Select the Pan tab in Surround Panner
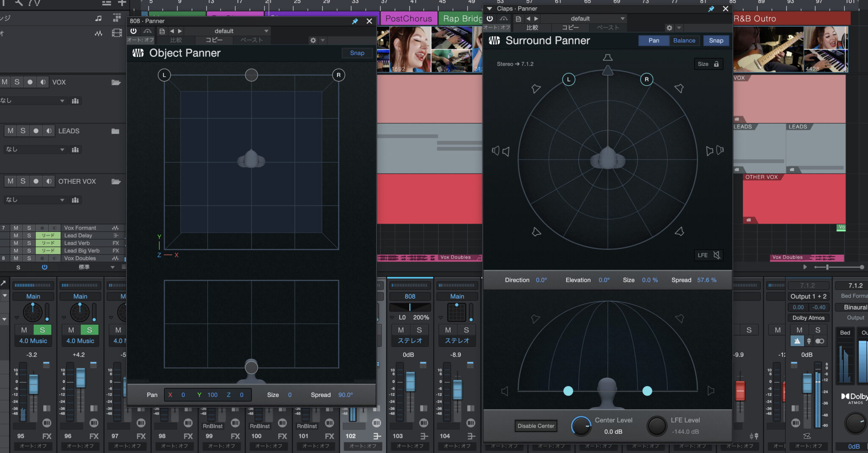The width and height of the screenshot is (868, 453). click(x=654, y=40)
